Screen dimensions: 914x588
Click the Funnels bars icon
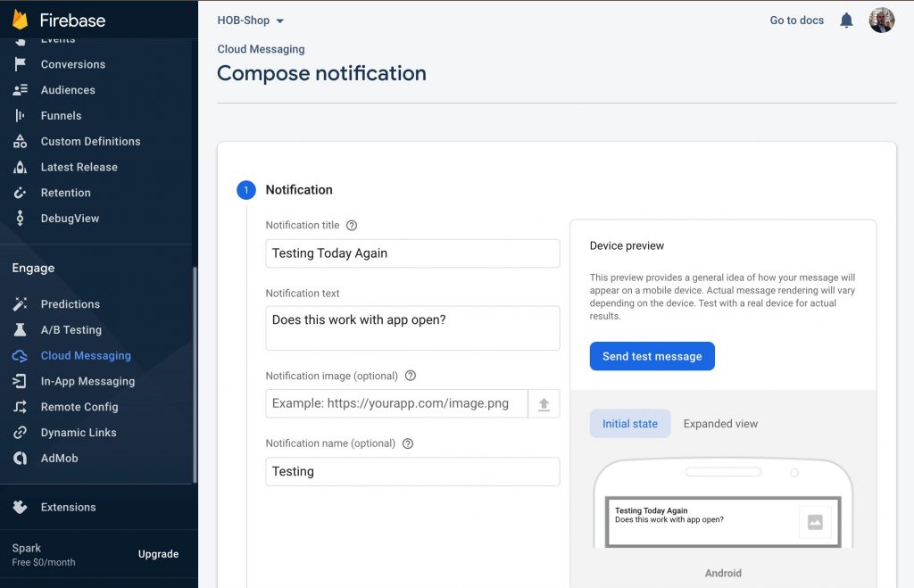pyautogui.click(x=20, y=115)
